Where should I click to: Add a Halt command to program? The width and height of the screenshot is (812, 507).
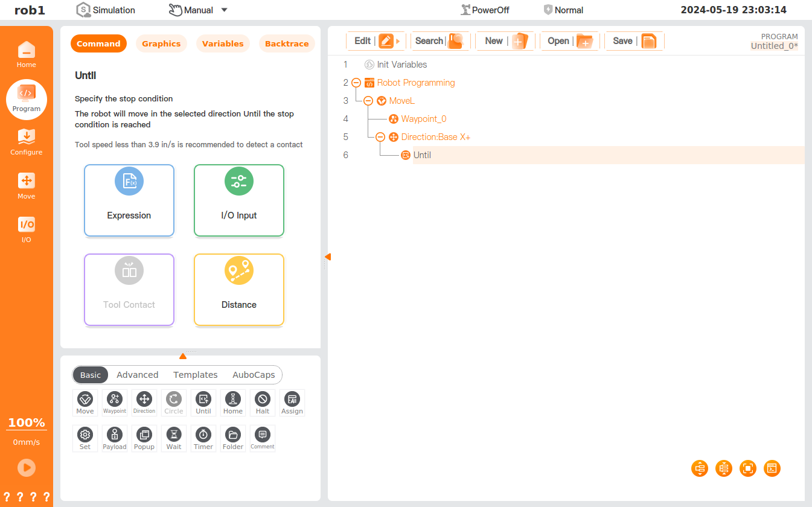pyautogui.click(x=262, y=402)
